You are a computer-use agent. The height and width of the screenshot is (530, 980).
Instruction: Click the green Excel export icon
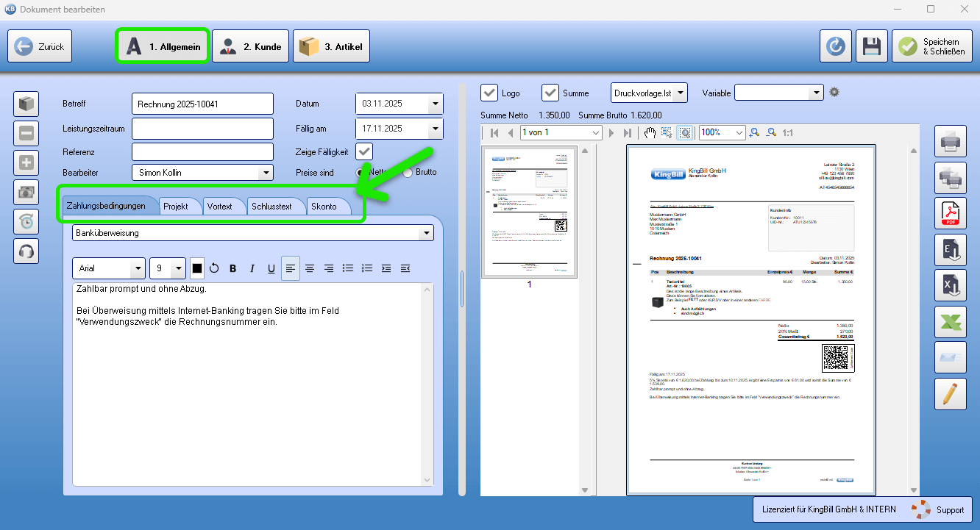[x=950, y=321]
